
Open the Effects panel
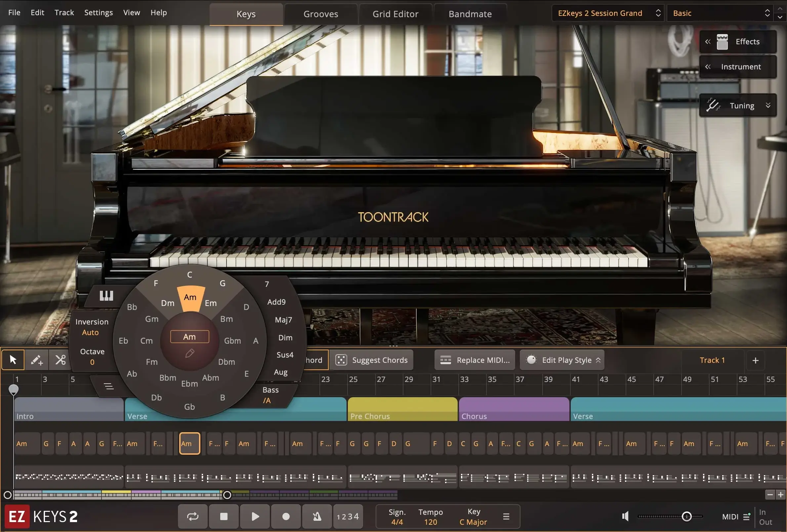[x=738, y=41]
